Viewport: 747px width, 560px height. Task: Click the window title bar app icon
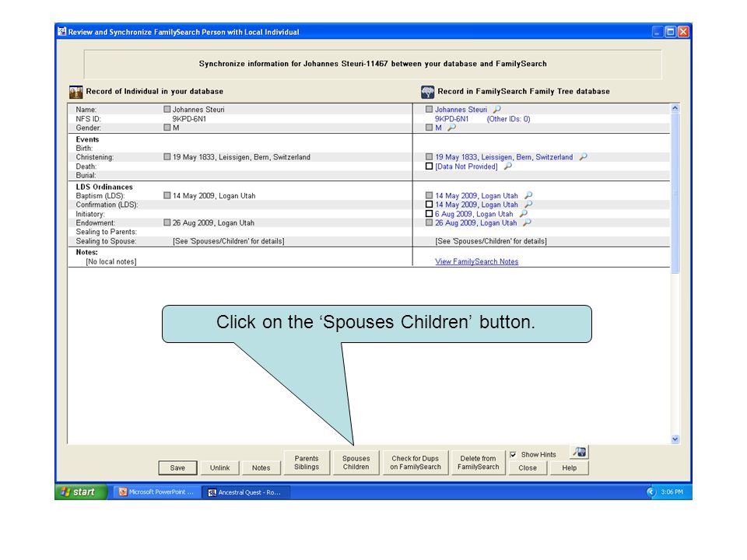pyautogui.click(x=62, y=32)
